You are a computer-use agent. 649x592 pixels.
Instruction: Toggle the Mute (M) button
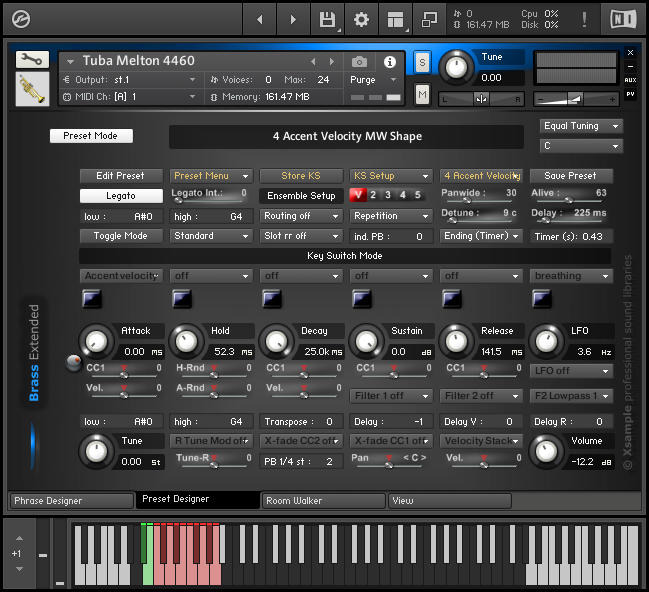pyautogui.click(x=422, y=94)
